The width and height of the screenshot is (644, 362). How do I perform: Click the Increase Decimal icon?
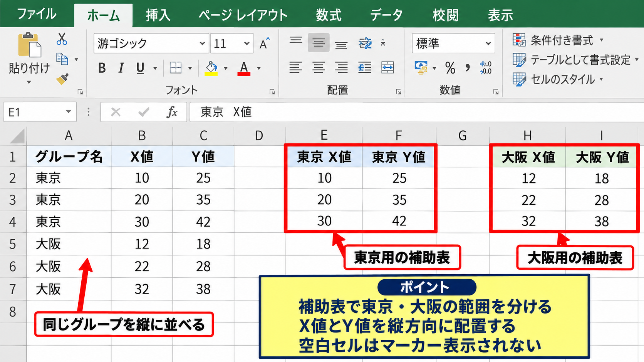click(x=486, y=68)
